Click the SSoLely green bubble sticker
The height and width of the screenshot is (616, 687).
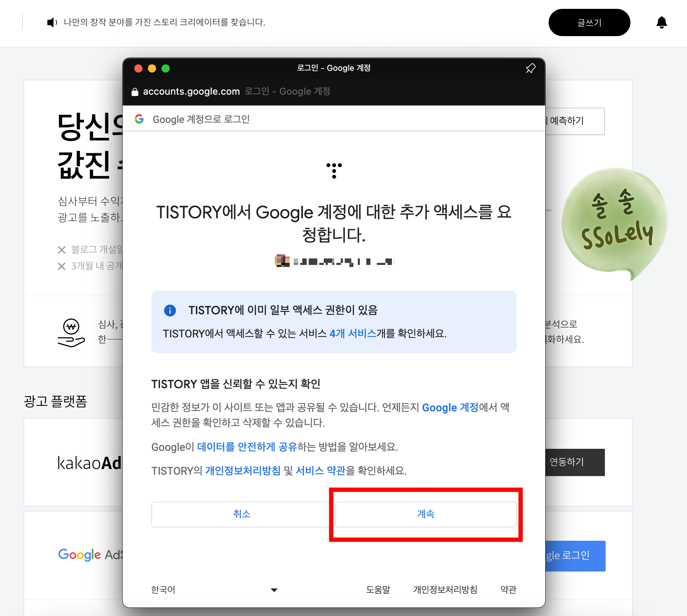tap(614, 223)
